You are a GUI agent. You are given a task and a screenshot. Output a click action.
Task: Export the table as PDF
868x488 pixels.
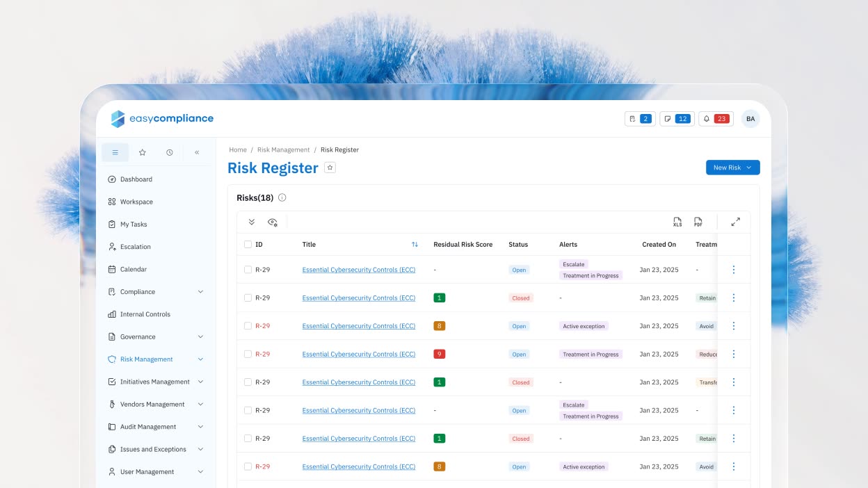(x=698, y=222)
